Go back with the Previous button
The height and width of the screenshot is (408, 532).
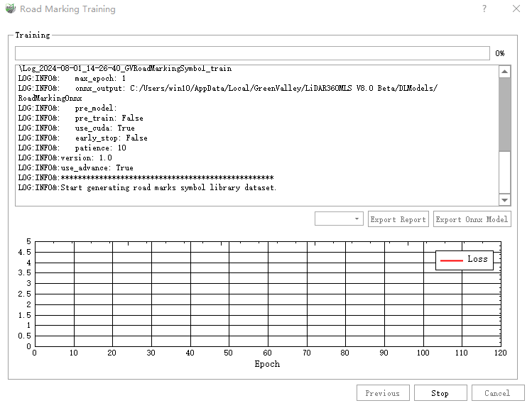coord(382,393)
